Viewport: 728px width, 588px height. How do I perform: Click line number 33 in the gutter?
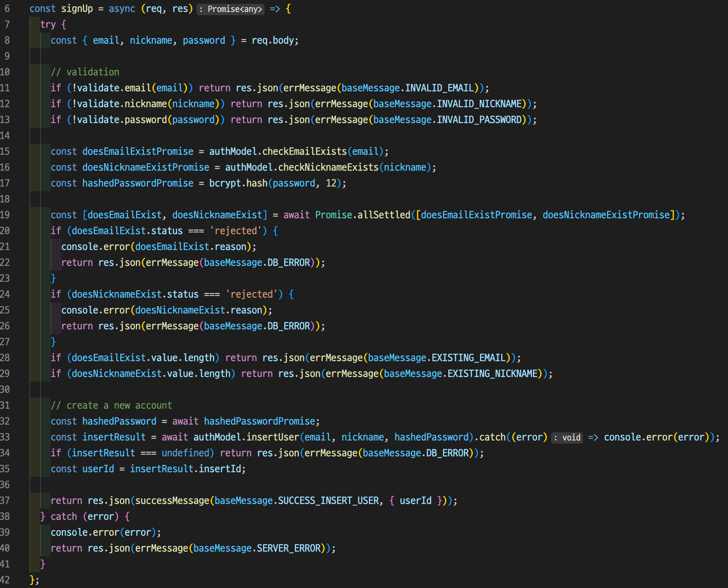[x=5, y=437]
